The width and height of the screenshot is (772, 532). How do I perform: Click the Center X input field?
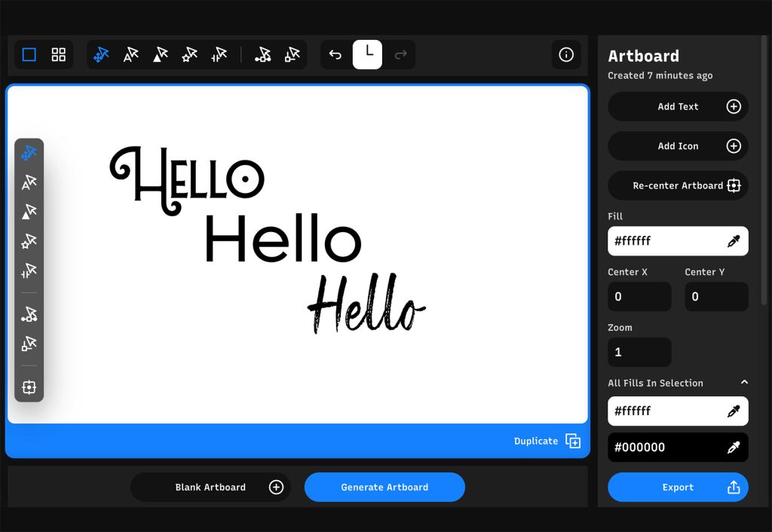tap(639, 297)
